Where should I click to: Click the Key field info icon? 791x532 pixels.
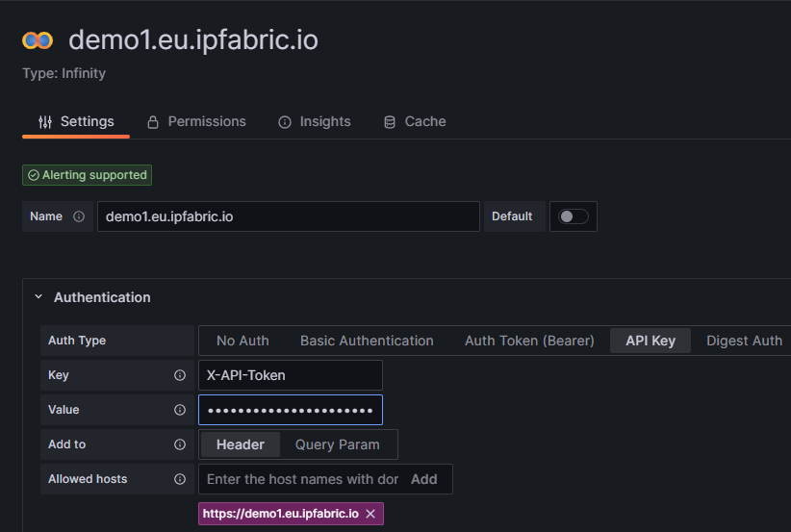click(180, 375)
